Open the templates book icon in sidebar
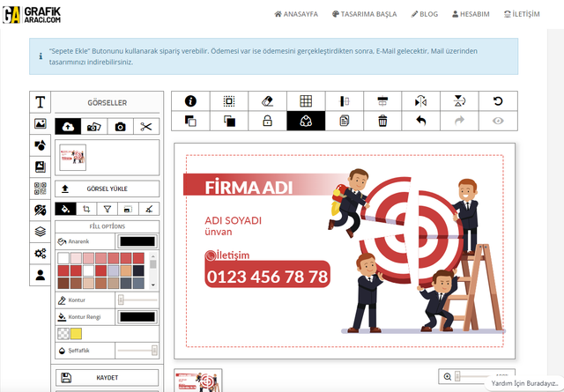The image size is (564, 392). coord(40,166)
